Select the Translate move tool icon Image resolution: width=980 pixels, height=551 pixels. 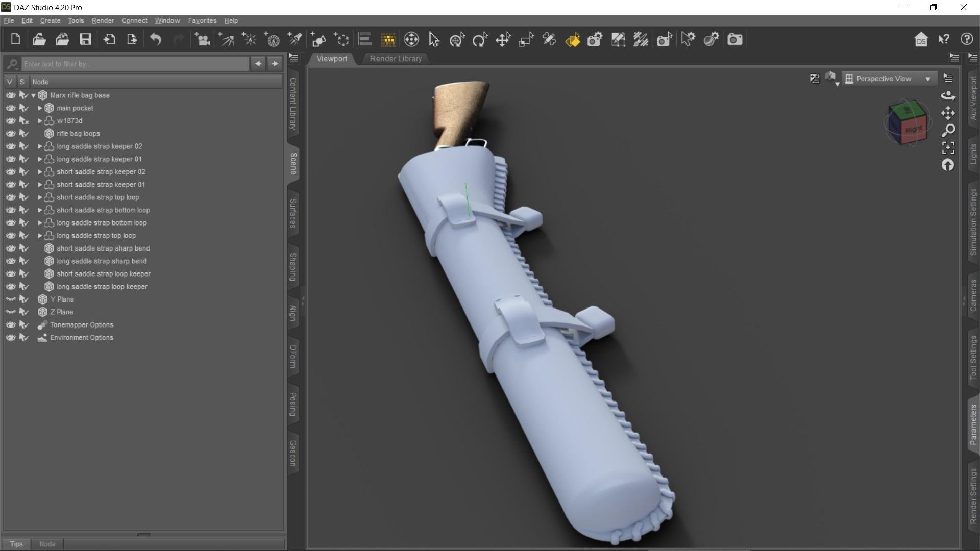(x=503, y=39)
